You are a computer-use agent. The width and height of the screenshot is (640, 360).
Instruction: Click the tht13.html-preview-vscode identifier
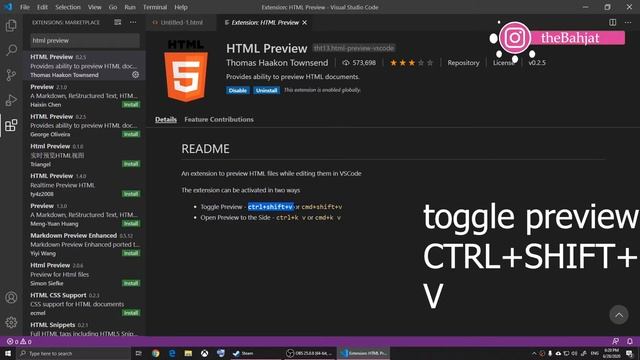coord(354,48)
